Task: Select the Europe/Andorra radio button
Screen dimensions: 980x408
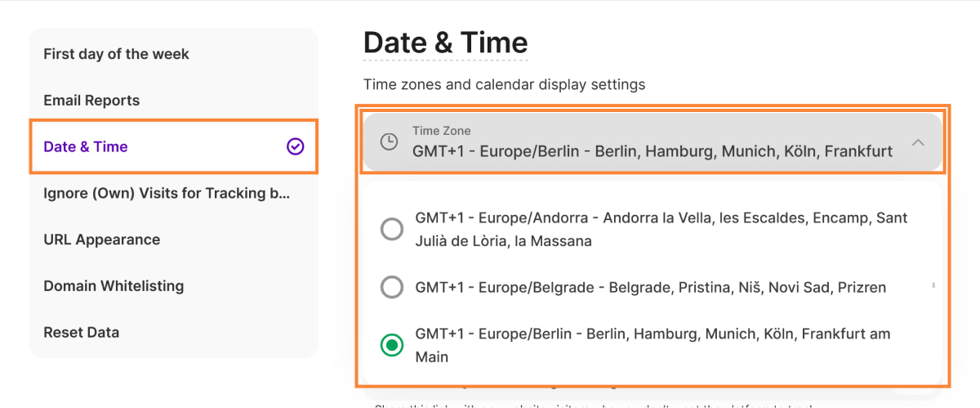Action: click(x=392, y=230)
